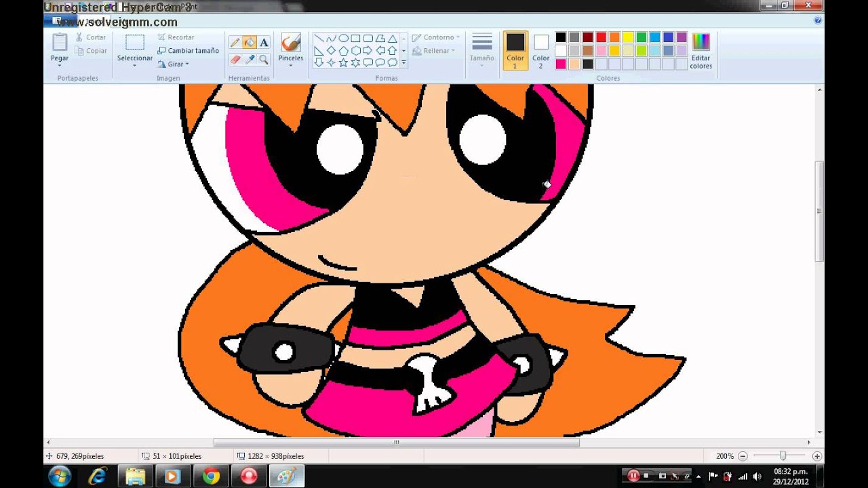
Task: Expand the Girar rotate menu
Action: [x=173, y=64]
